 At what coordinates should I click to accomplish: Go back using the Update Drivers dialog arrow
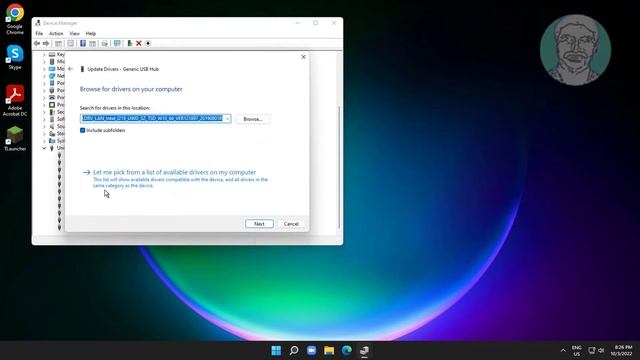pos(71,69)
